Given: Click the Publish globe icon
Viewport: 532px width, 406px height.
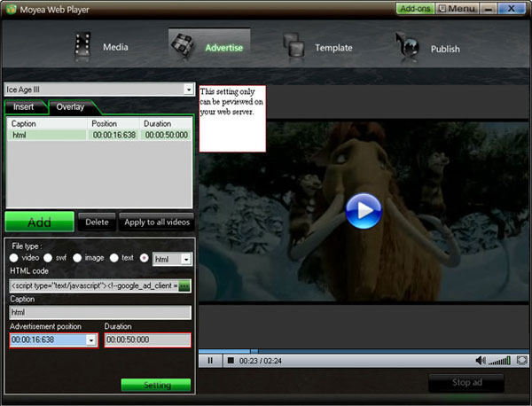Looking at the screenshot, I should click(408, 45).
